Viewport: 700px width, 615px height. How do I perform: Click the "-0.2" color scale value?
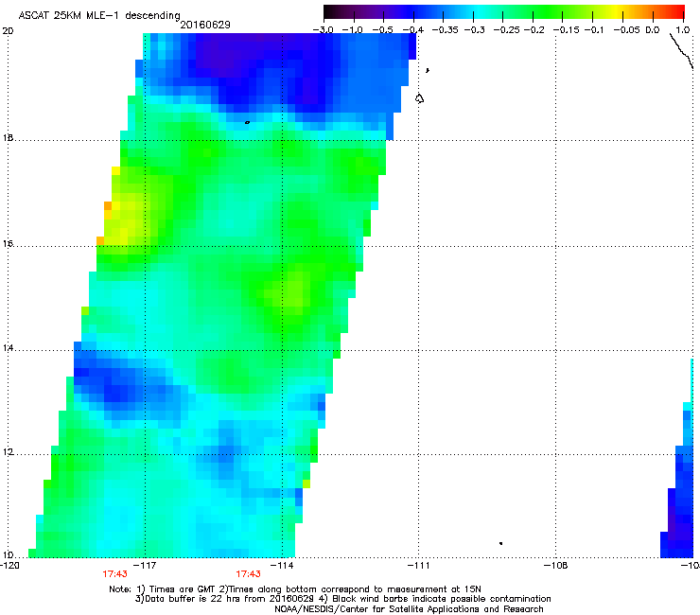pos(534,30)
